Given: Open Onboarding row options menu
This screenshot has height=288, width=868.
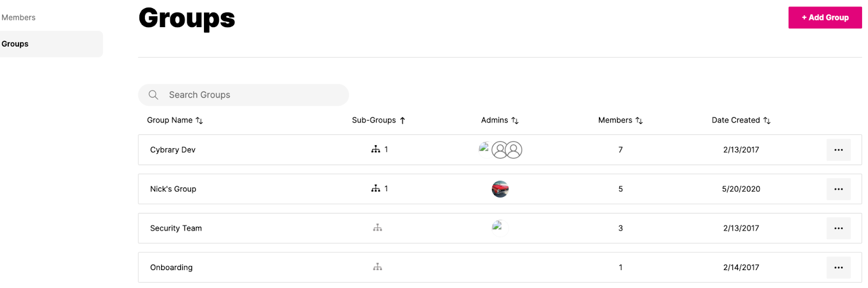Looking at the screenshot, I should 838,267.
